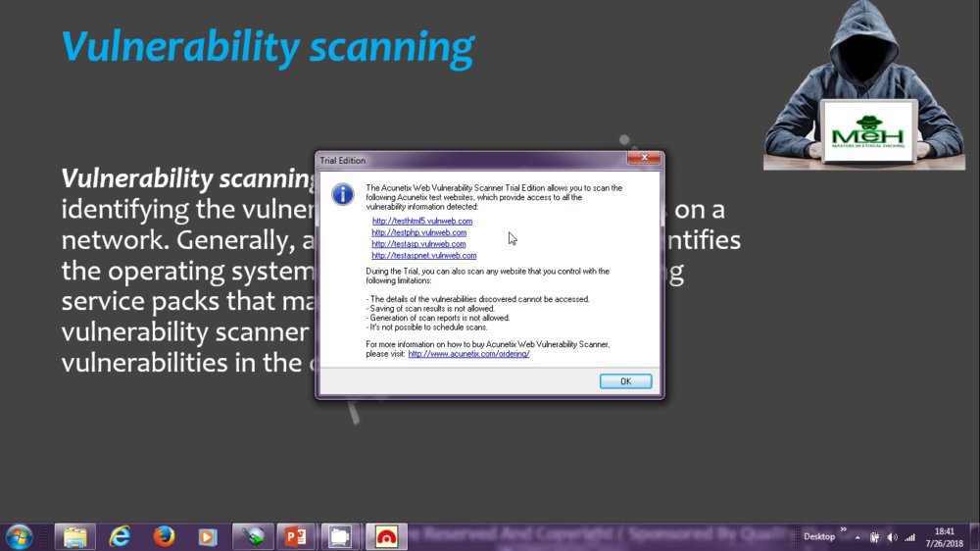Screen dimensions: 980x551
Task: Expand the Desktop toolbar chevron
Action: 843,529
